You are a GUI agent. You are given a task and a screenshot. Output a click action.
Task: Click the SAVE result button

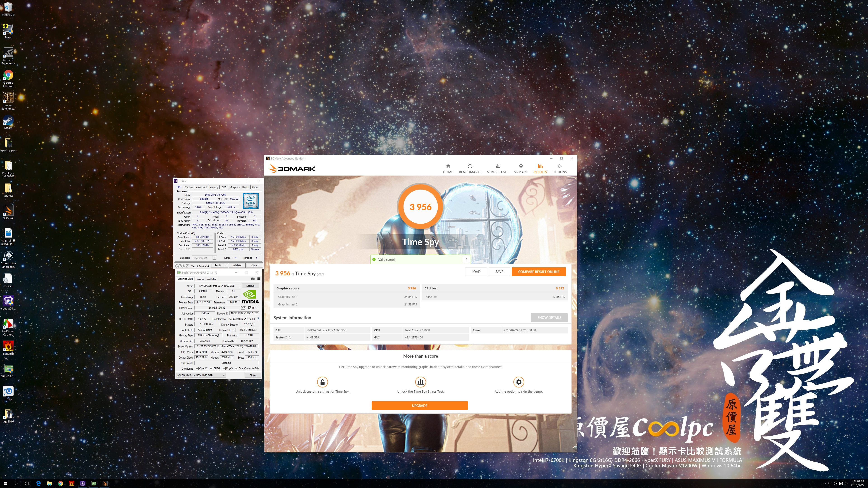pos(499,272)
